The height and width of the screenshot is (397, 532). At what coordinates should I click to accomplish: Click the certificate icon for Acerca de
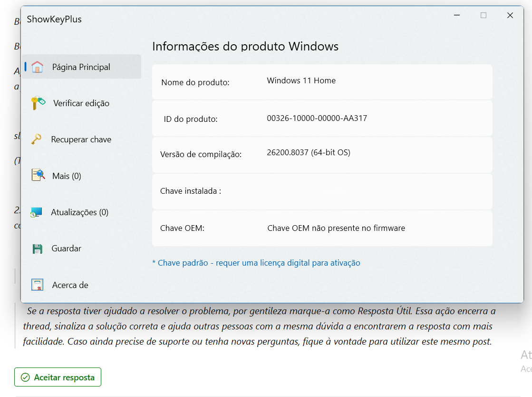[38, 285]
